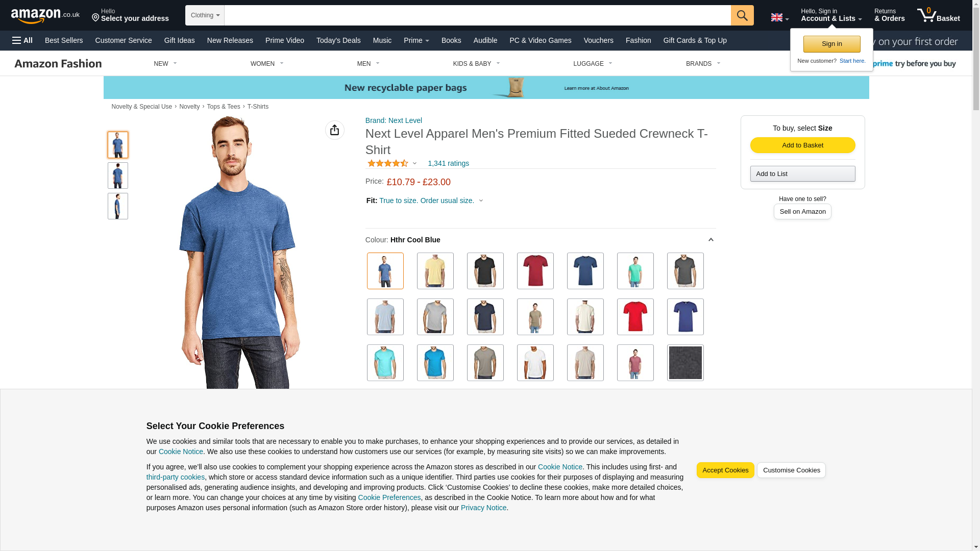Screen dimensions: 980x551
Task: Open the Clothing search category dropdown
Action: 205,15
